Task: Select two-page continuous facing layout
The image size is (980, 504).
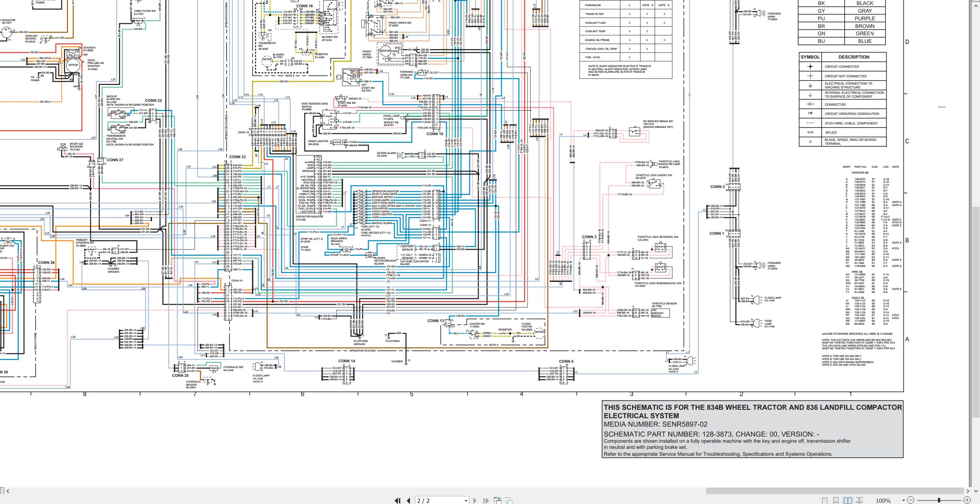Action: coord(859,501)
